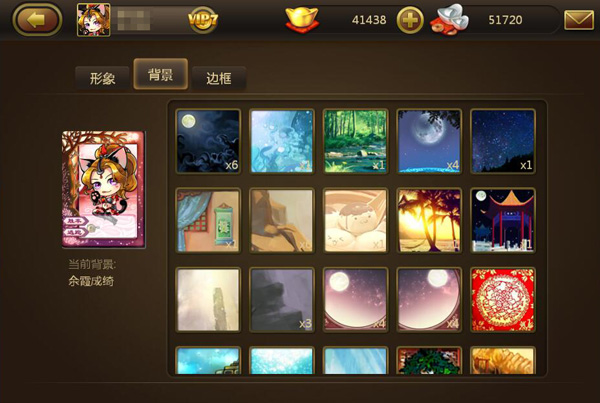Click the current character card preview
The image size is (600, 403).
tap(104, 189)
